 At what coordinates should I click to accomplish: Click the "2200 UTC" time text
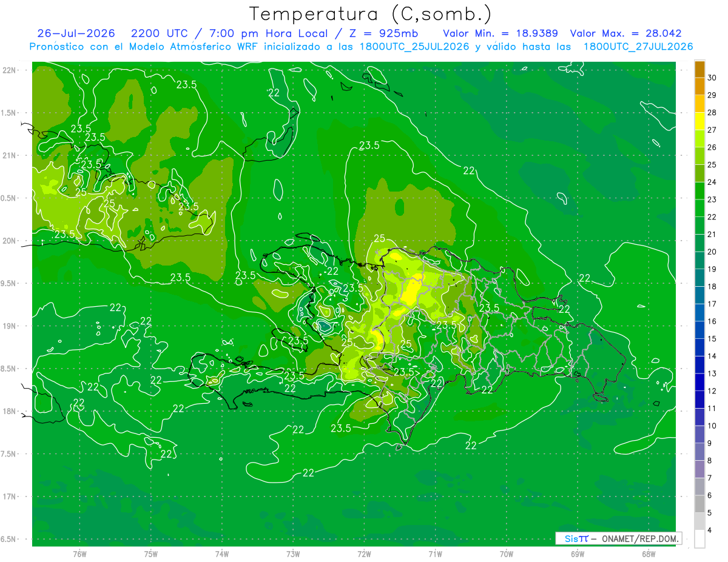click(161, 33)
